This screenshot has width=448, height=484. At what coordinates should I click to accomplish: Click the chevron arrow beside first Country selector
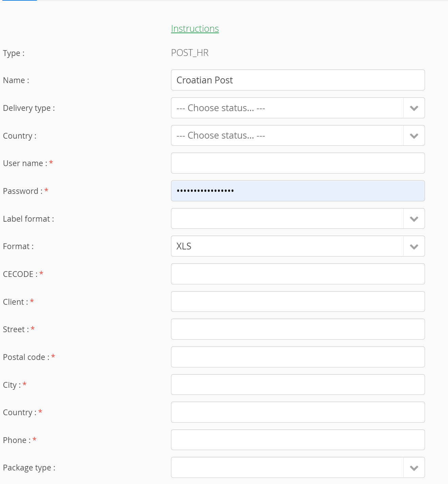(414, 136)
